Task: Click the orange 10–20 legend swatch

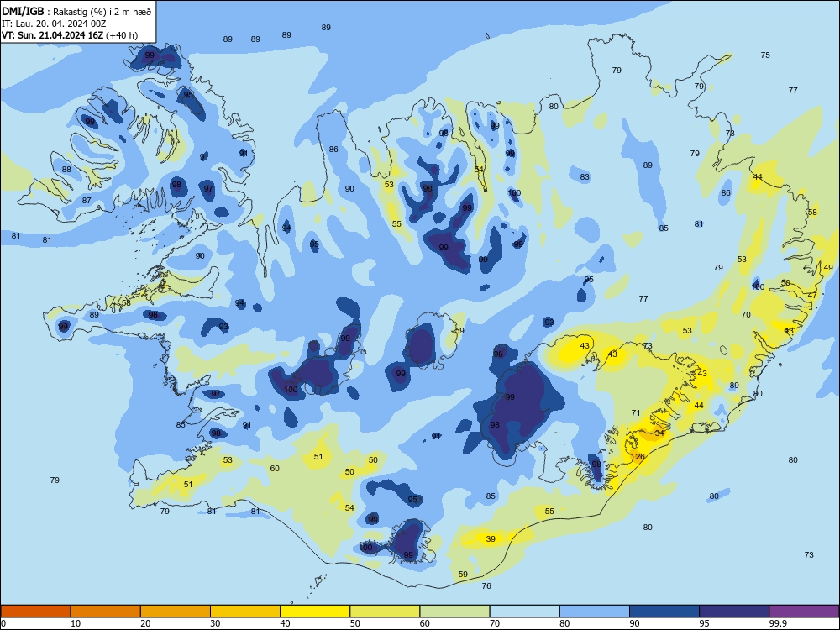Action: click(x=106, y=612)
